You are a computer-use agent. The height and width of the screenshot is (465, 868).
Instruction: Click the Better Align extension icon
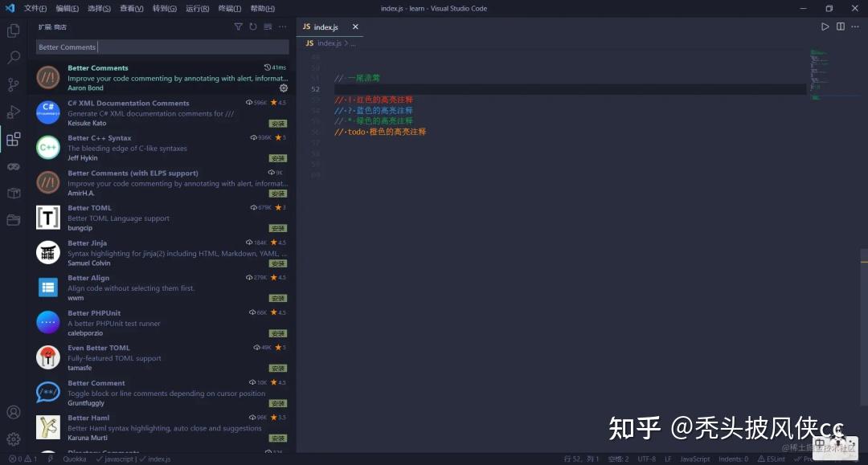[x=48, y=287]
